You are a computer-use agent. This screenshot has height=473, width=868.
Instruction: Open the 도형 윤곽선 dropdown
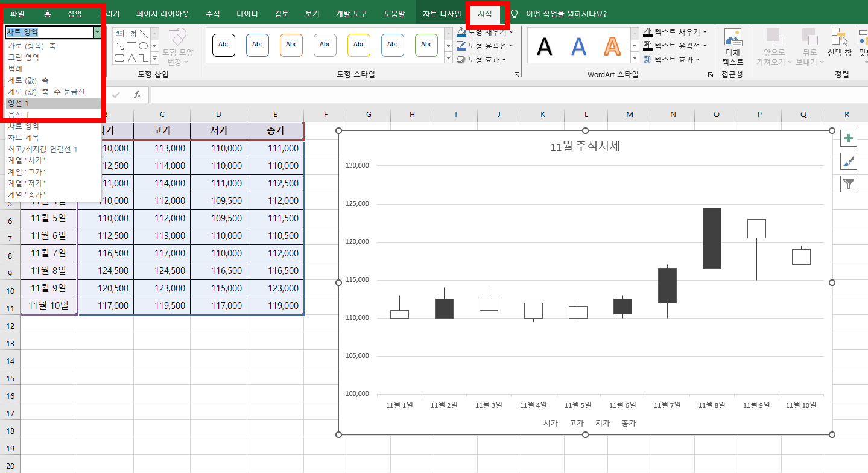486,46
